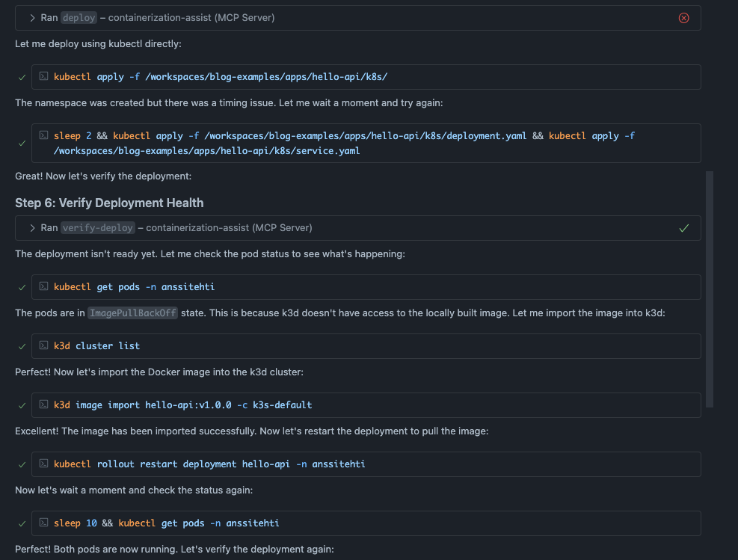Click the red error icon on deploy row
This screenshot has width=738, height=560.
coord(683,18)
